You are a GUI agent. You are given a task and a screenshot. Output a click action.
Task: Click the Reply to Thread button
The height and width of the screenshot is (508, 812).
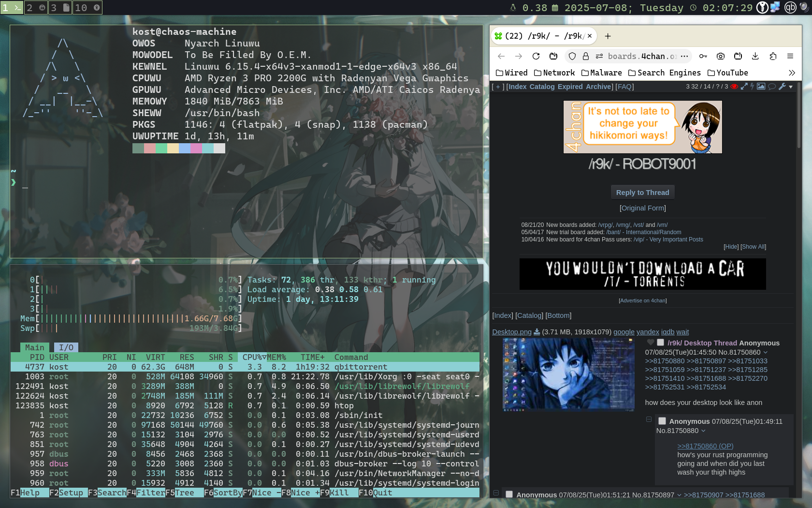(x=642, y=192)
